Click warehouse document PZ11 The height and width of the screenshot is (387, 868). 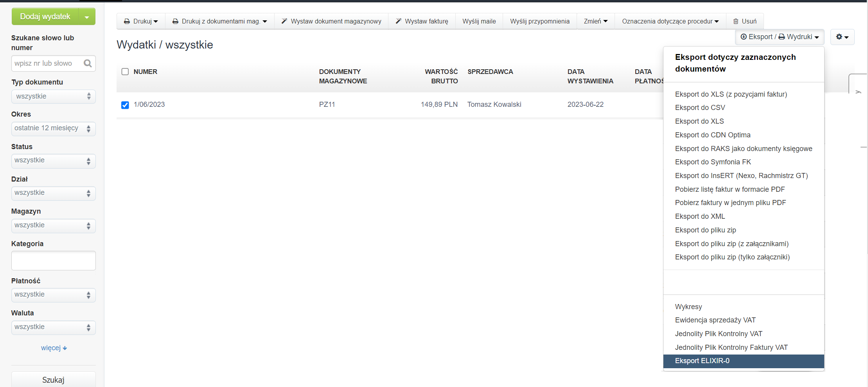coord(327,104)
